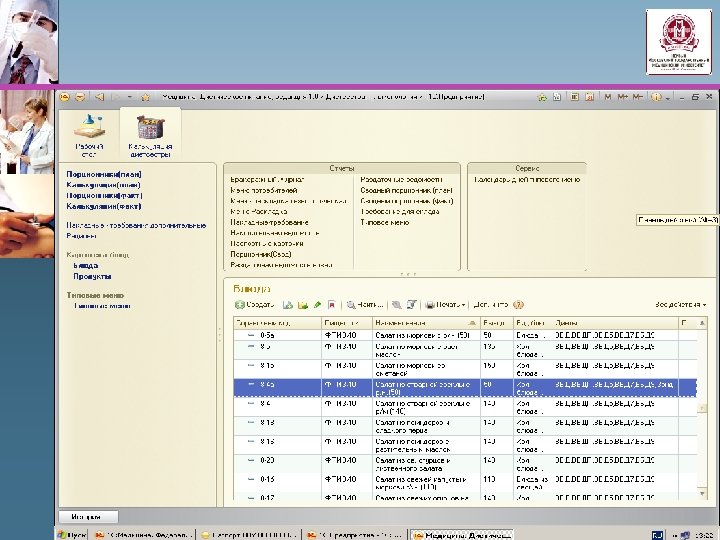Open Накладные-требования дополнительные link

coord(136,225)
